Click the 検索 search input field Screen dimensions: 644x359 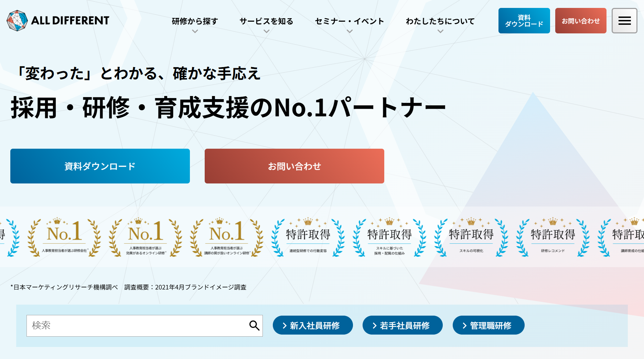(138, 326)
